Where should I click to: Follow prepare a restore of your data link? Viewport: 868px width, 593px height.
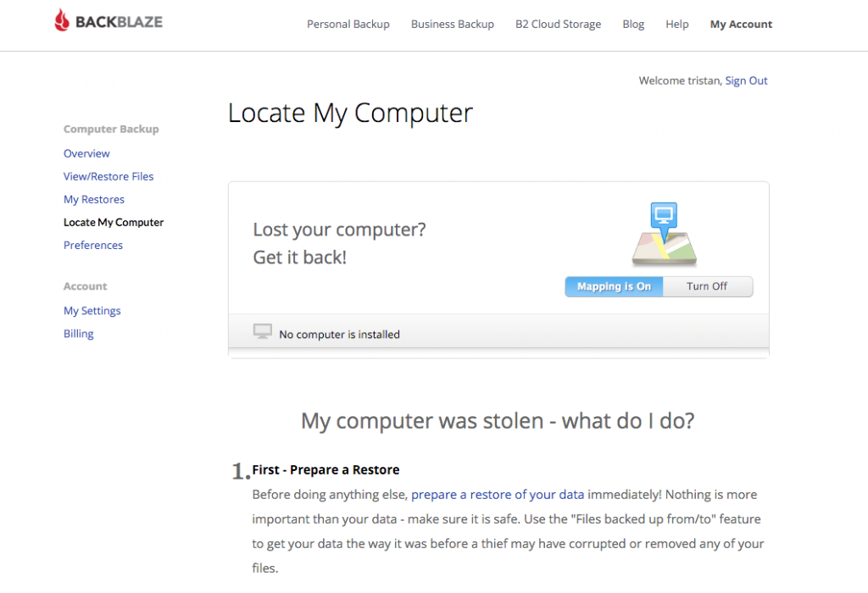pyautogui.click(x=497, y=495)
